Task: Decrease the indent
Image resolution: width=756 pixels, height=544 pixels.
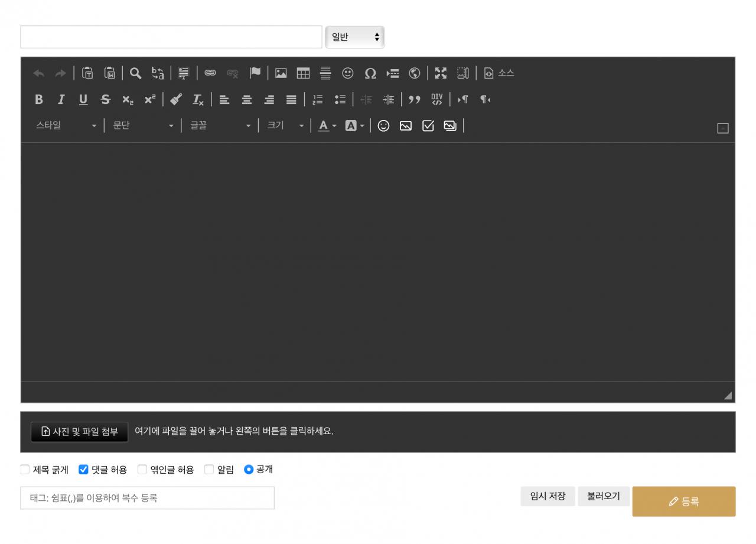Action: 366,99
